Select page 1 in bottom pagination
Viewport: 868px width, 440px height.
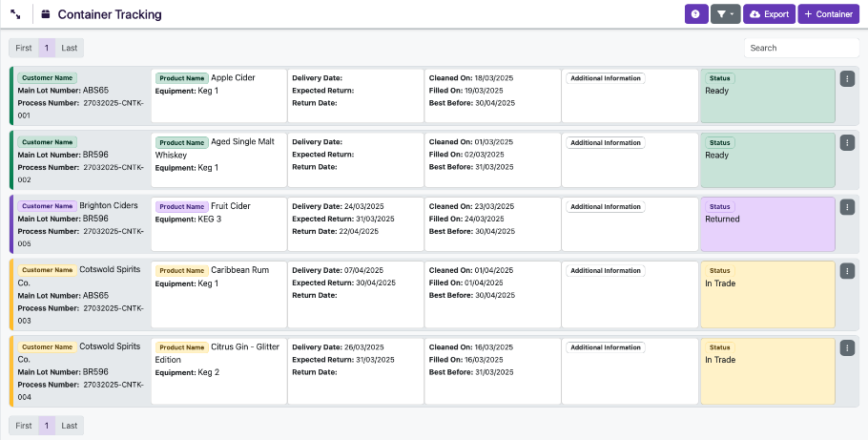47,426
